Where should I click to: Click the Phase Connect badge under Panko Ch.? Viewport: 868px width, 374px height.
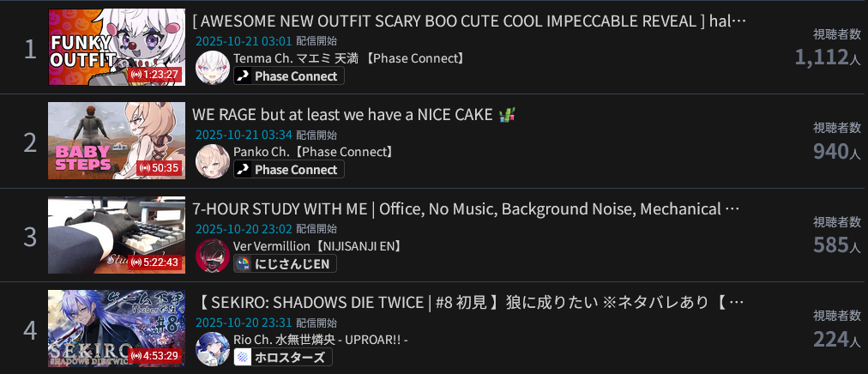289,169
